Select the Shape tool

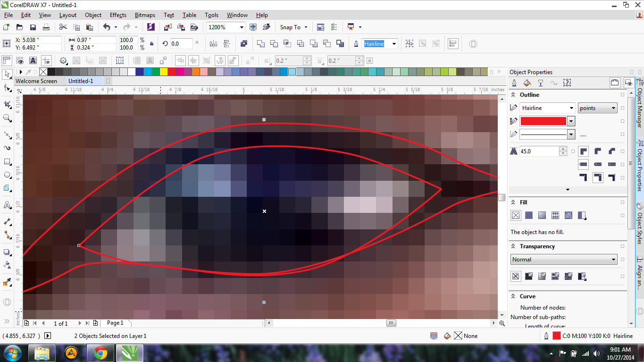7,88
